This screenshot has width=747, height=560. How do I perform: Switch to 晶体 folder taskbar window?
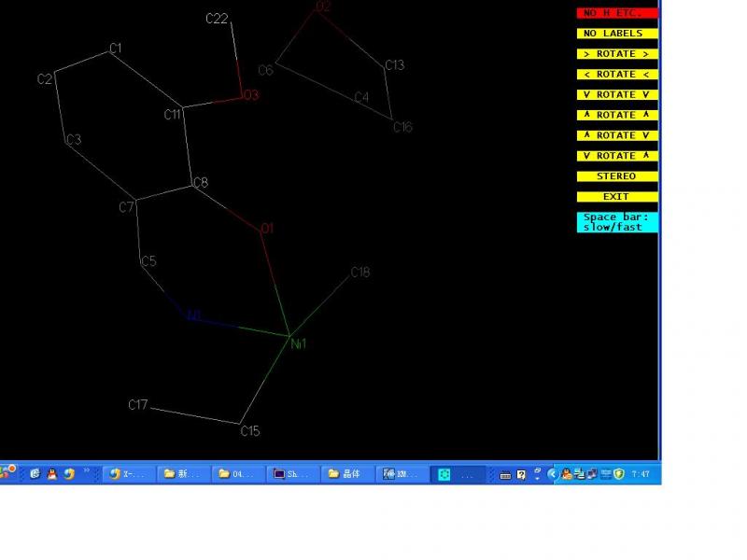(346, 474)
